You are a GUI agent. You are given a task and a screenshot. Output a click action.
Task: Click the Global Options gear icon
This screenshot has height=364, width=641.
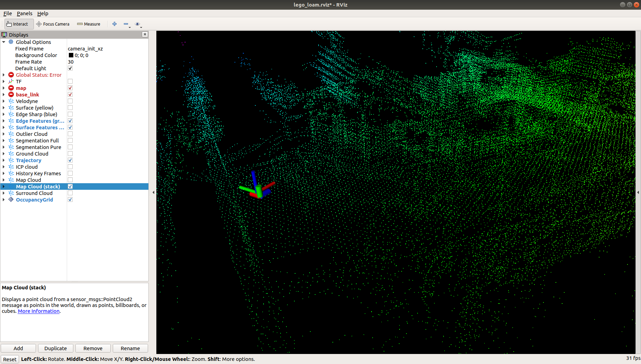(x=11, y=42)
